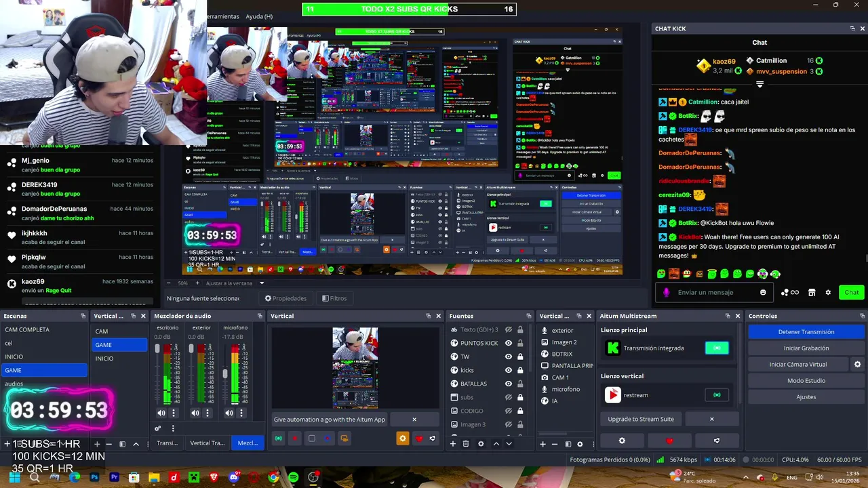Mute the exterior audio channel speaker
The height and width of the screenshot is (488, 868).
coord(195,413)
